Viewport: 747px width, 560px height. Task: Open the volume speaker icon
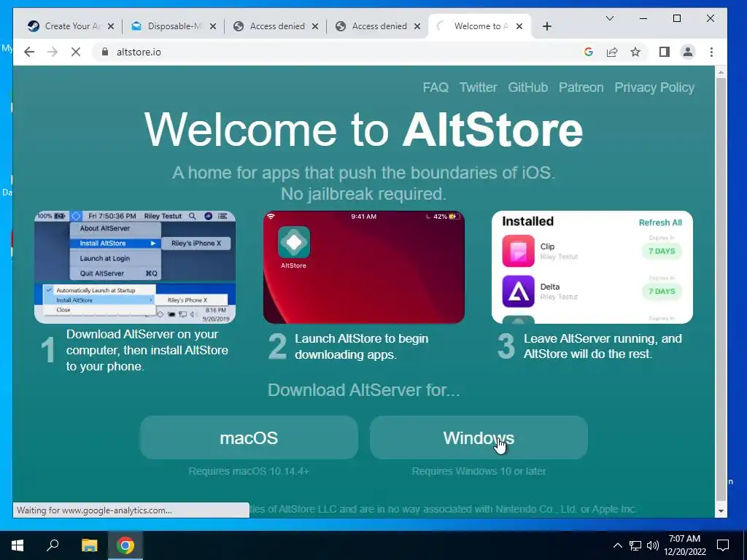pyautogui.click(x=653, y=545)
